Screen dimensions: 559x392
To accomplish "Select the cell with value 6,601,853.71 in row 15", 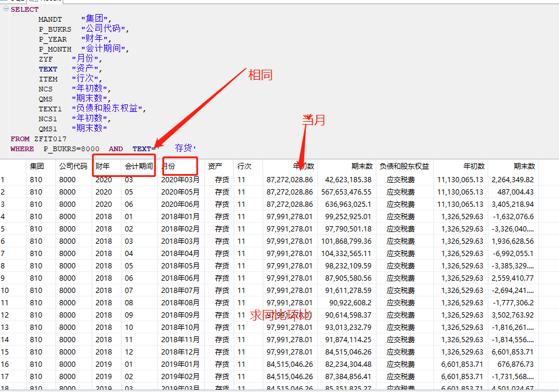I will pyautogui.click(x=513, y=352).
